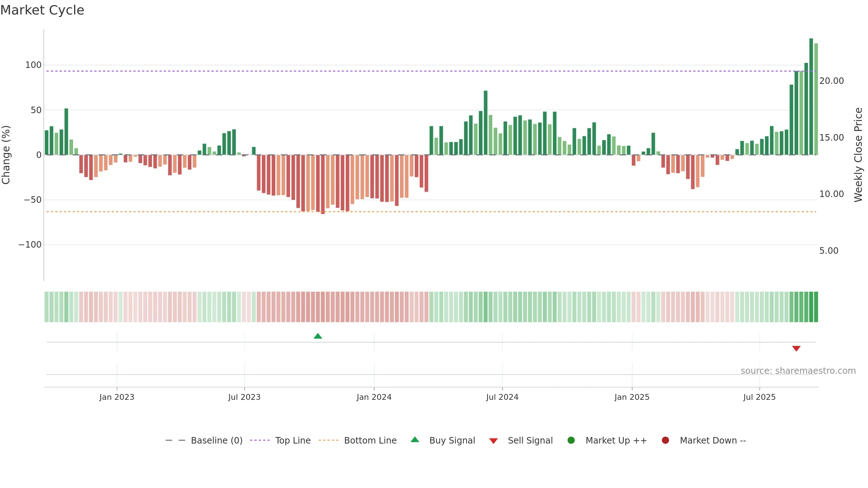The image size is (868, 488).
Task: Click the Jan 2025 x-axis label
Action: pyautogui.click(x=632, y=397)
